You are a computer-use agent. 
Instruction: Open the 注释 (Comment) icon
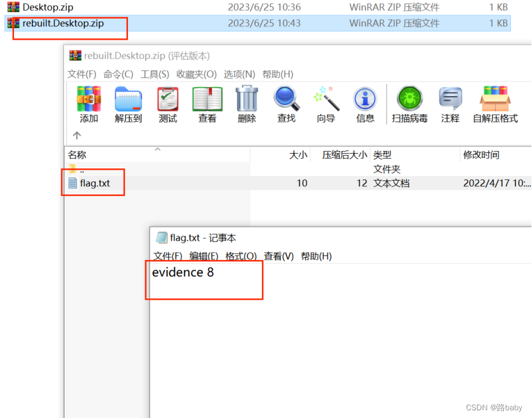[x=450, y=99]
